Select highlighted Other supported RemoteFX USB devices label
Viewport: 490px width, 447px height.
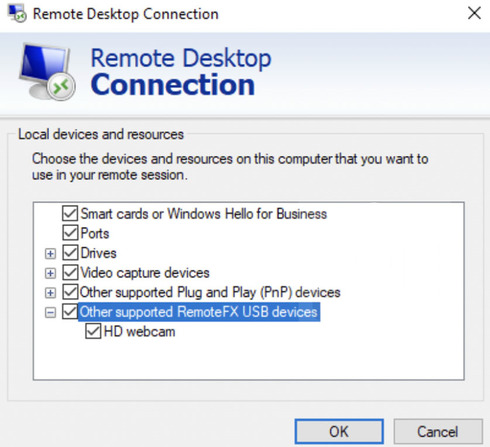click(x=199, y=312)
